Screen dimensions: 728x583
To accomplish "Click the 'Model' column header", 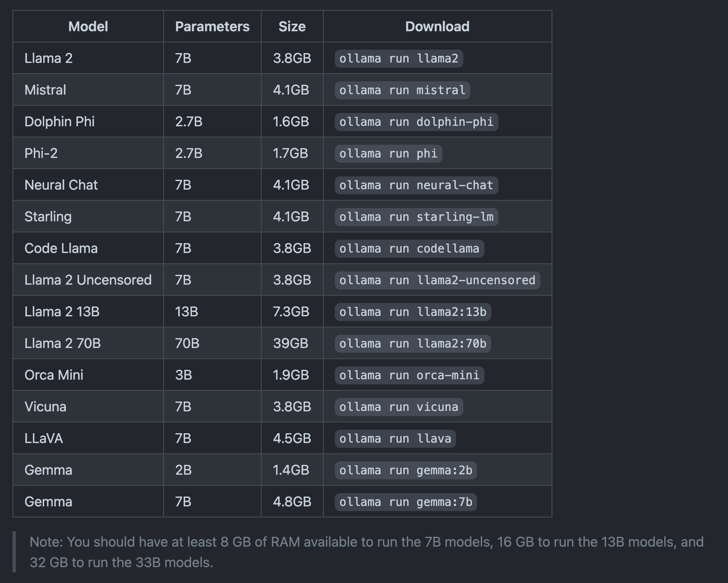I will point(88,27).
